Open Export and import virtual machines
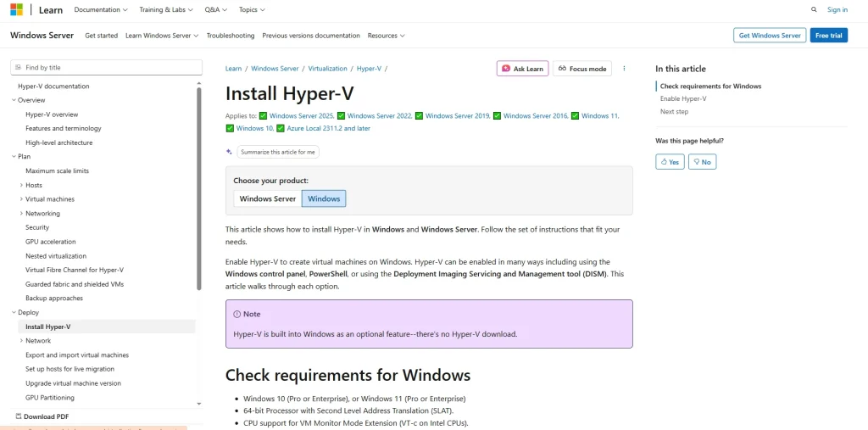 [x=77, y=355]
